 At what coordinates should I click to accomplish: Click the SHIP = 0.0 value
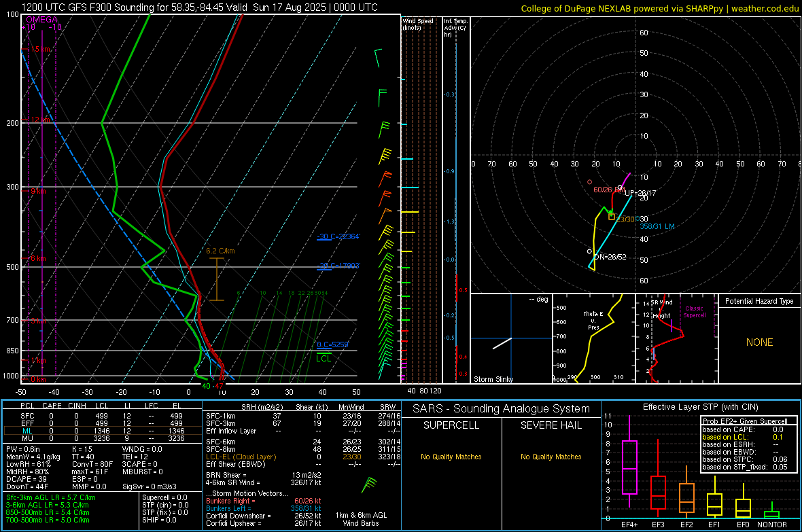point(159,520)
